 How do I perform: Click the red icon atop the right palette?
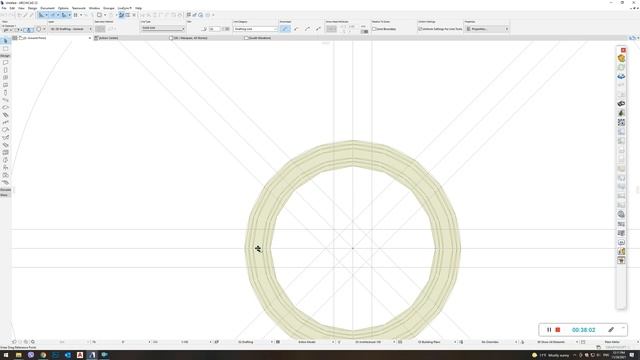[x=623, y=50]
